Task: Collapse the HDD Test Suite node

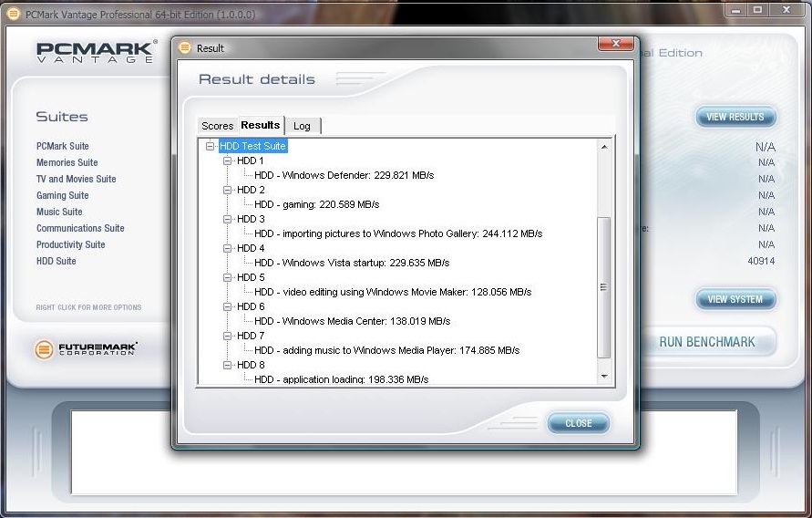Action: click(210, 146)
